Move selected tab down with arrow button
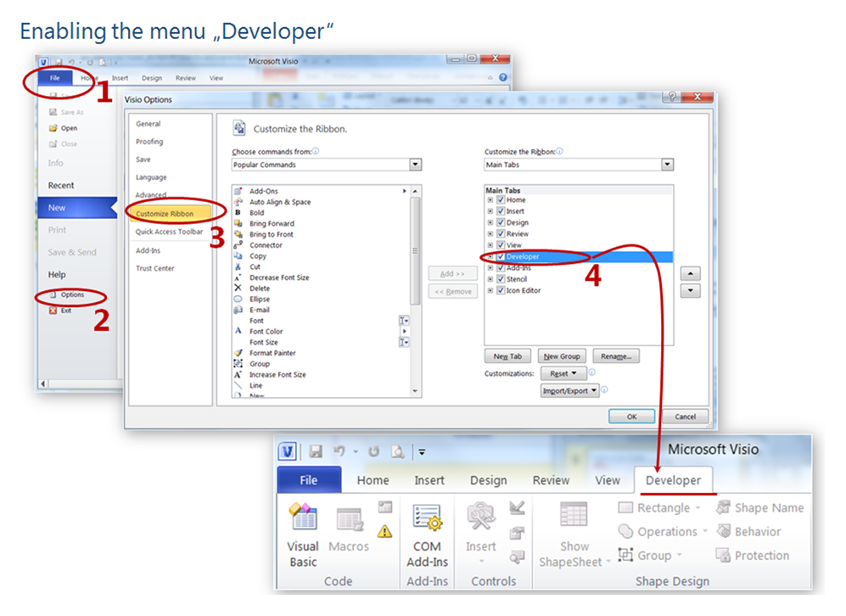Image resolution: width=846 pixels, height=616 pixels. point(690,291)
